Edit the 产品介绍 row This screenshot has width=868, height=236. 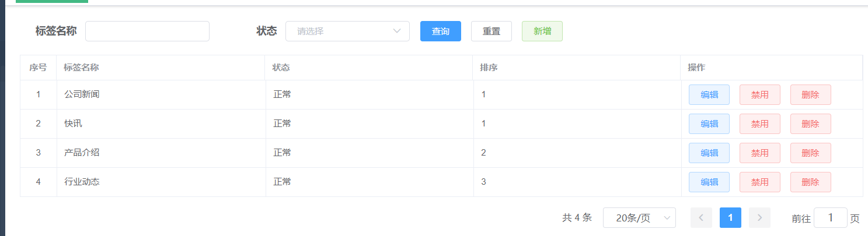709,153
